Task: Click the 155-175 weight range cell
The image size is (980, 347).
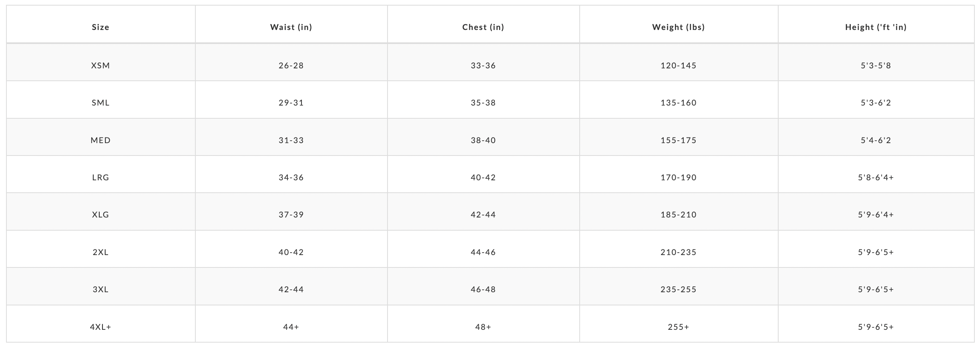Action: click(679, 140)
